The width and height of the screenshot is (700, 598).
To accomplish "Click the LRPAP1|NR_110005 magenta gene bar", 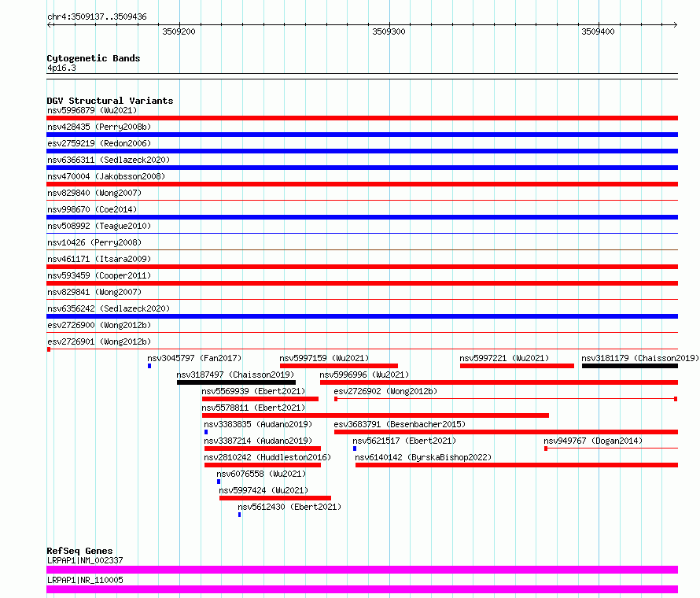I will [362, 589].
